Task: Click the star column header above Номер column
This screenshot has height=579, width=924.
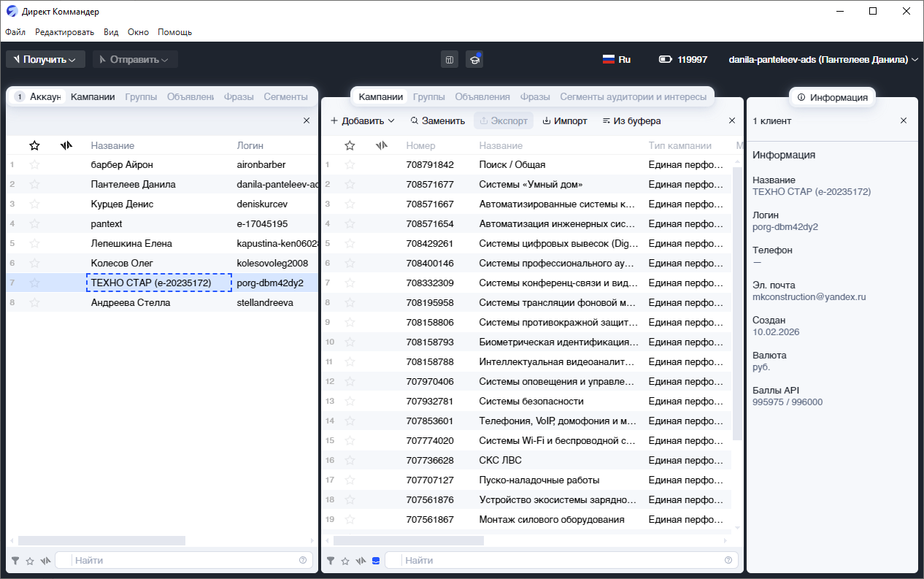Action: click(350, 145)
